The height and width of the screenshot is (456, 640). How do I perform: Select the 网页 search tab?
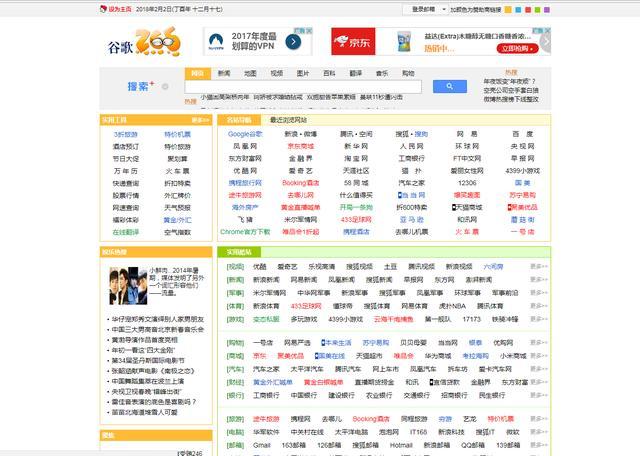point(198,73)
